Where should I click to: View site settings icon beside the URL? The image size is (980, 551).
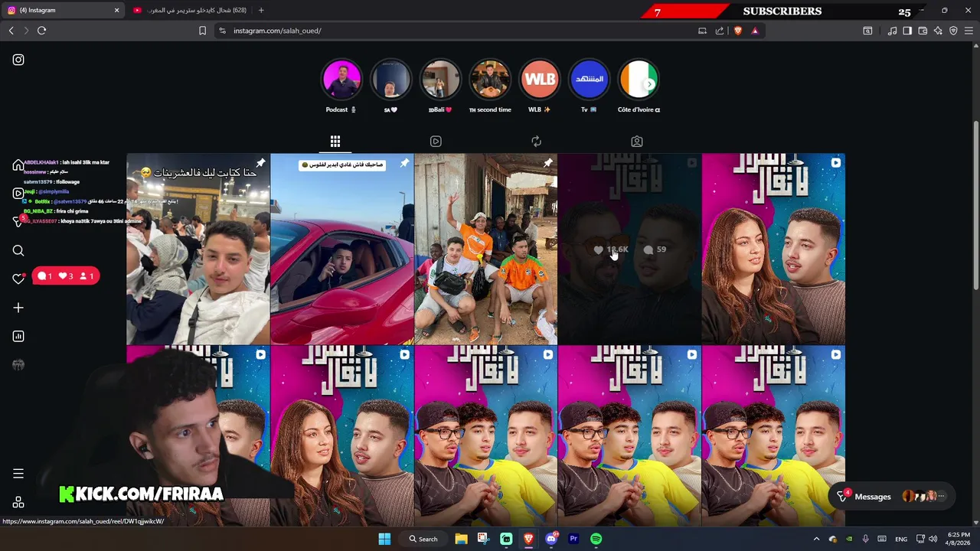(x=222, y=31)
